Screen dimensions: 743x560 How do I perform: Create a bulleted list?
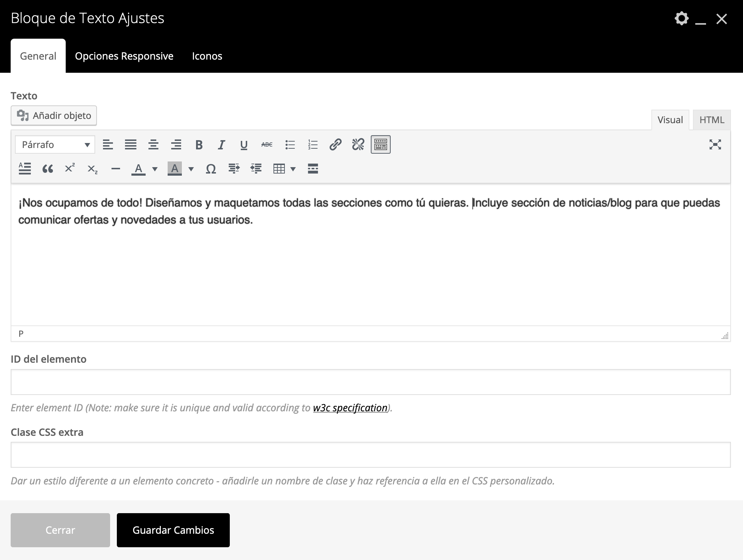pyautogui.click(x=290, y=145)
